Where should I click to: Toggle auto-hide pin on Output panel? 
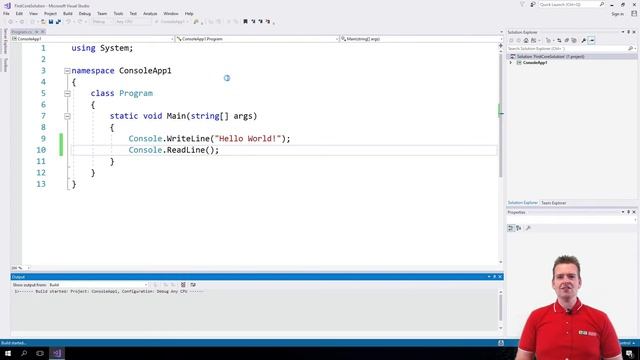tap(494, 277)
